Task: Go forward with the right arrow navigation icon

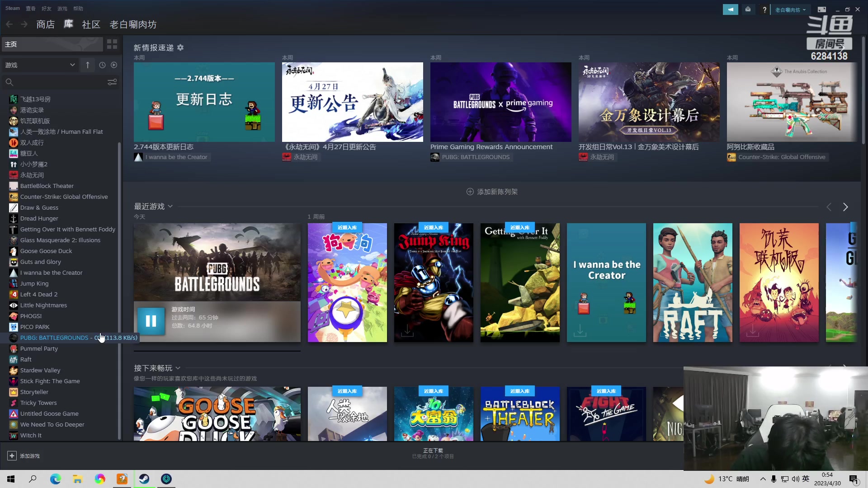Action: pos(24,24)
